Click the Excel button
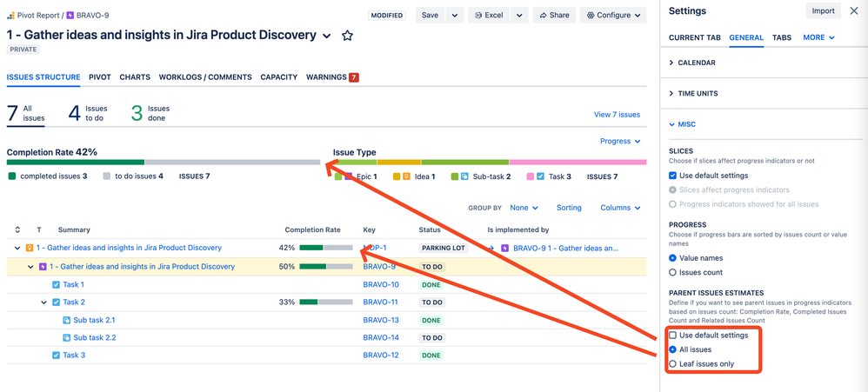Viewport: 868px width, 392px height. 488,16
